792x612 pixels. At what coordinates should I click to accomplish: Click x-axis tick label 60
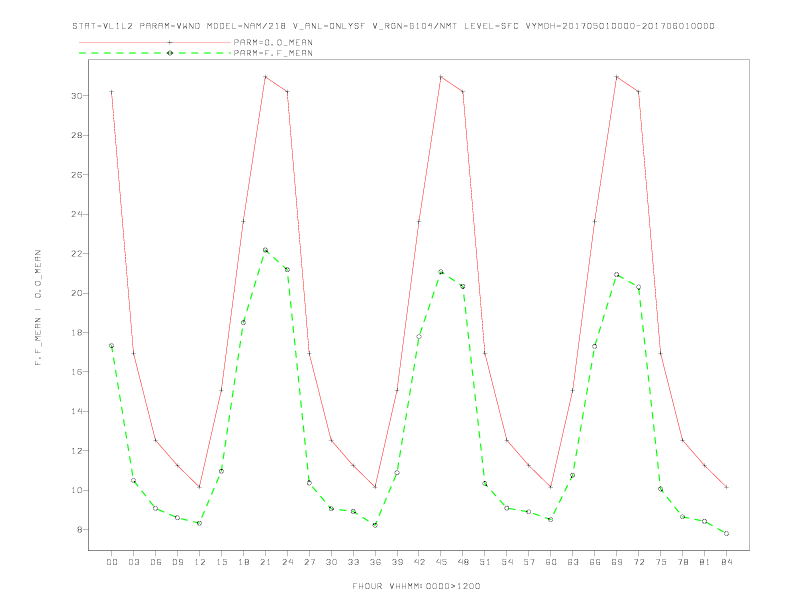(x=551, y=562)
